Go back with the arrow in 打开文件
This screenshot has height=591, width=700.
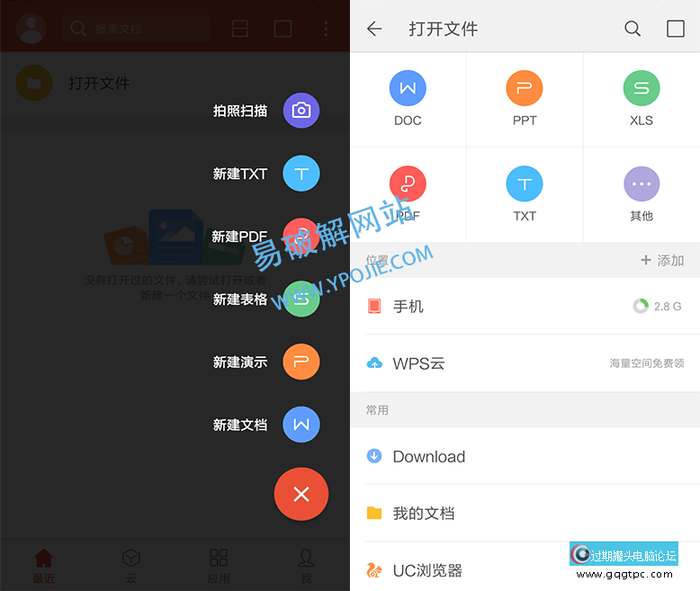click(374, 29)
